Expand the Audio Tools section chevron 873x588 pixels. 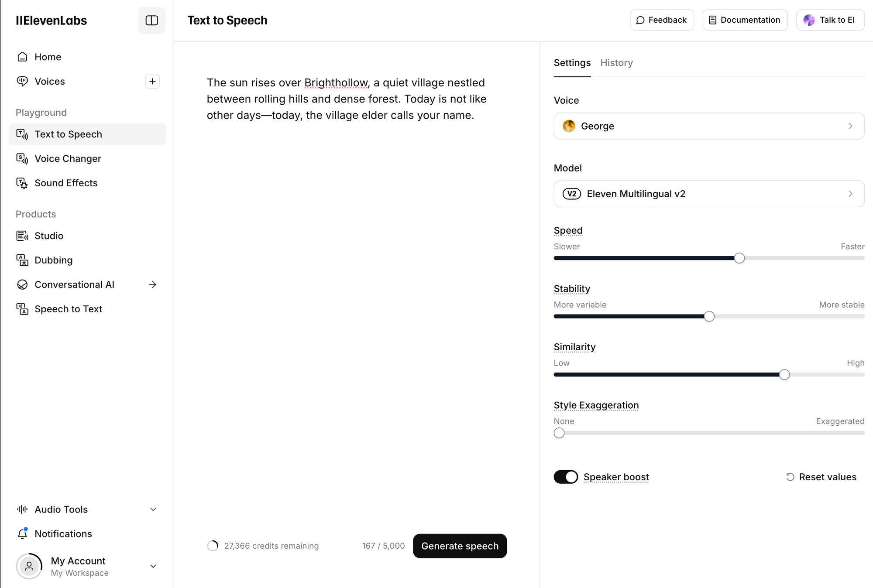click(x=153, y=509)
